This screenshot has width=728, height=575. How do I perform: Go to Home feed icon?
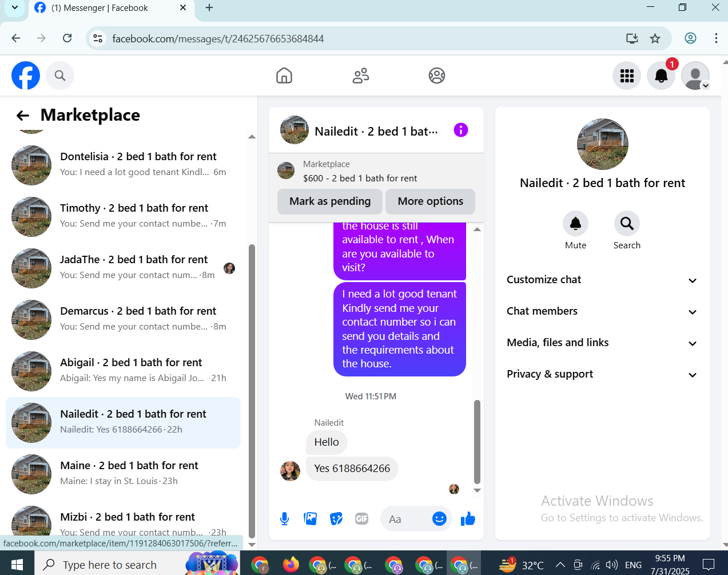click(284, 76)
